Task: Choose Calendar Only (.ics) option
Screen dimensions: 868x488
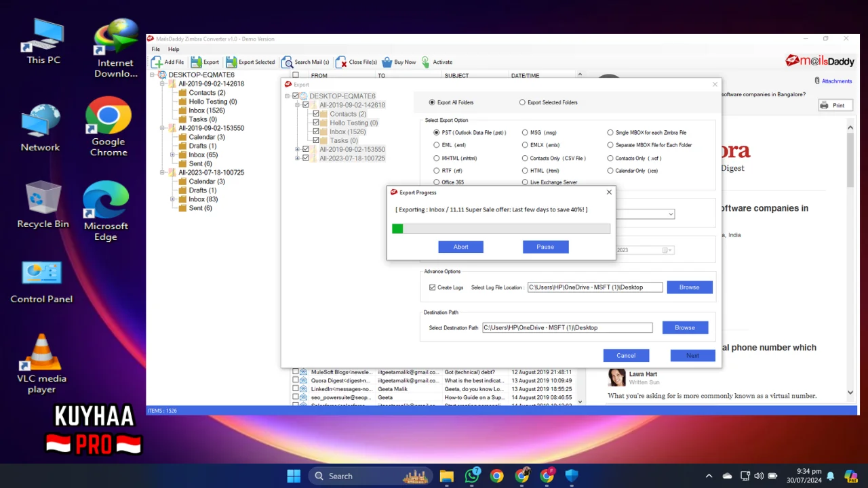Action: (x=610, y=171)
